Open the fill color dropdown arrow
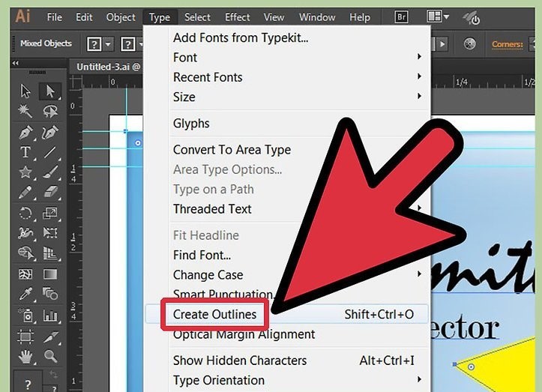The width and height of the screenshot is (542, 392). pyautogui.click(x=108, y=44)
